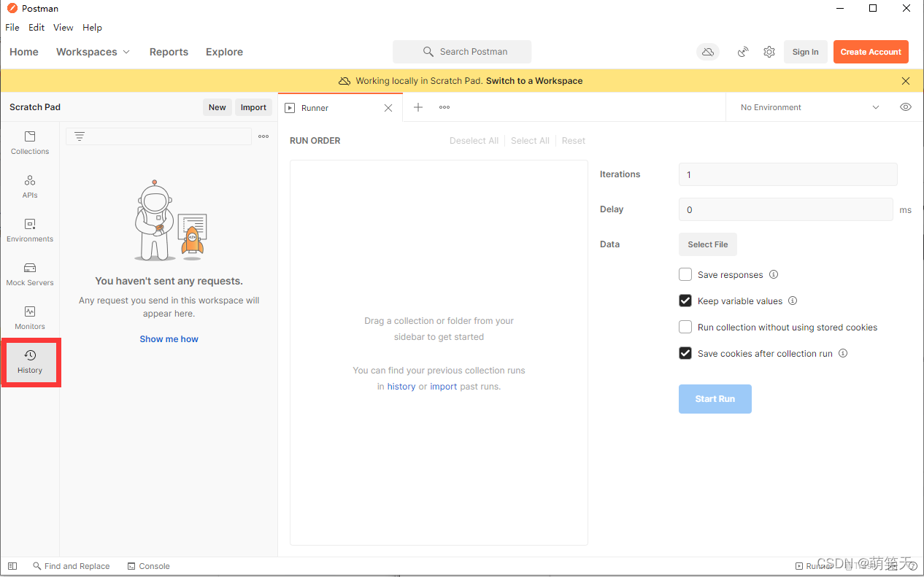924x577 pixels.
Task: Open the No Environment dropdown
Action: click(x=810, y=107)
